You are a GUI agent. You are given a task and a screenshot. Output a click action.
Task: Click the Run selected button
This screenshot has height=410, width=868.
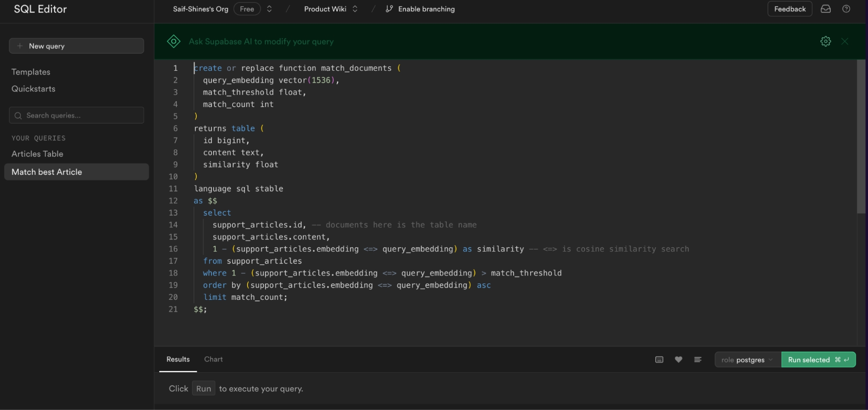(818, 360)
